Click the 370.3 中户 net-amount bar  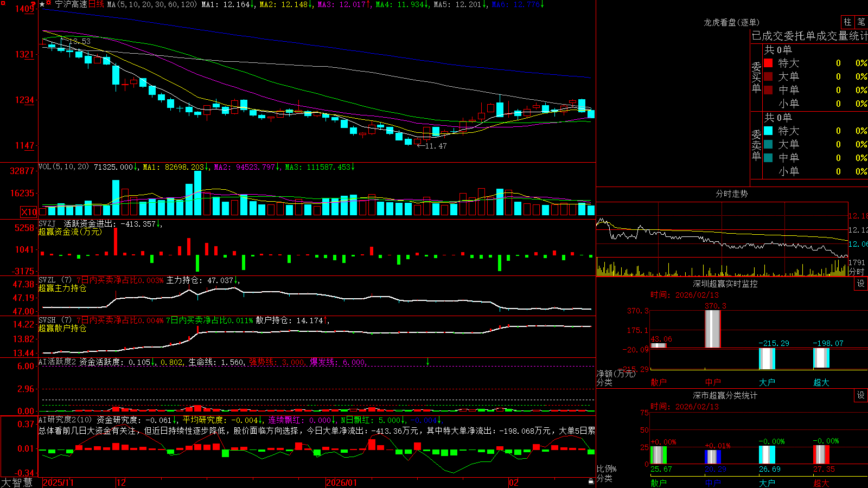click(713, 329)
